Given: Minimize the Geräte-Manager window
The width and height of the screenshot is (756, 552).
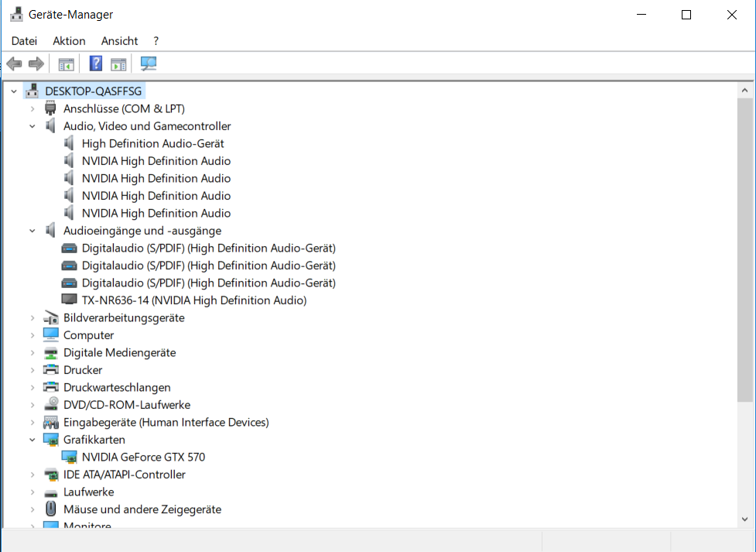Looking at the screenshot, I should coord(641,15).
